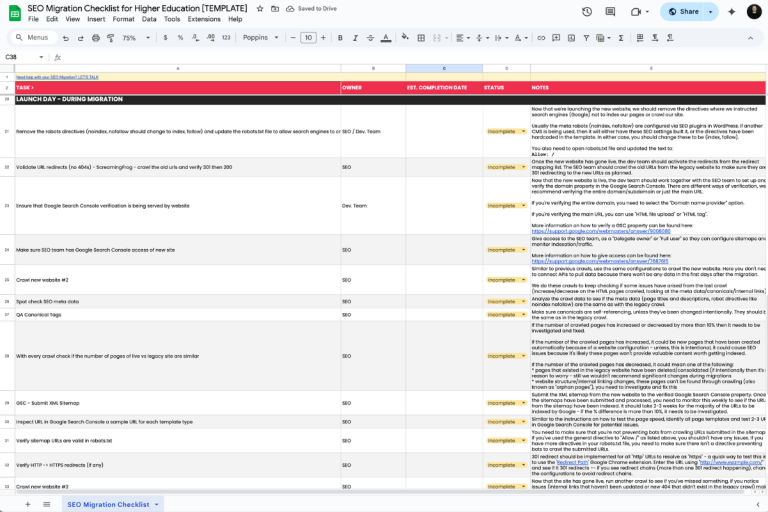Open the support.google.com link in row 23 notes
This screenshot has width=768, height=512.
point(601,231)
